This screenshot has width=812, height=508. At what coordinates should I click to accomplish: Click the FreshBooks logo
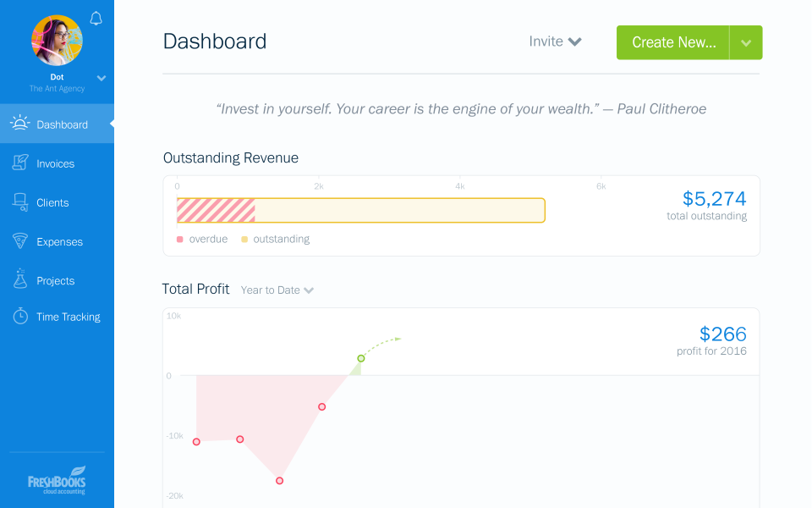[57, 481]
